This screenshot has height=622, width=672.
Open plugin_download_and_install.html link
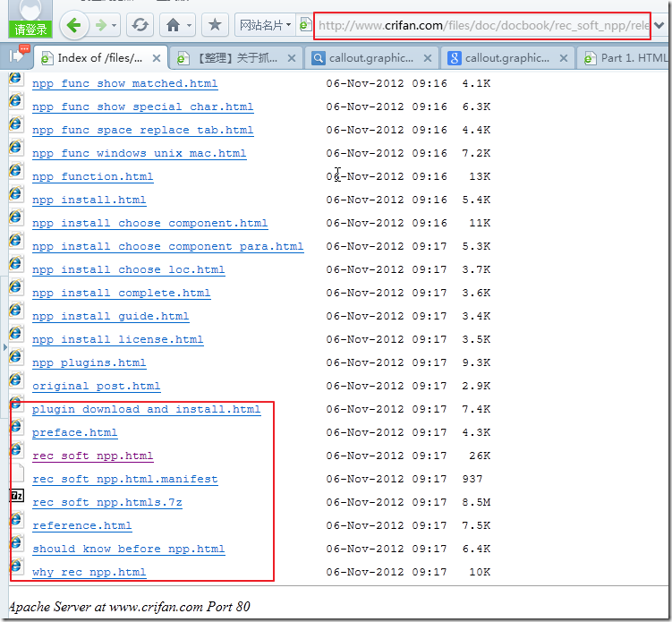pos(146,409)
